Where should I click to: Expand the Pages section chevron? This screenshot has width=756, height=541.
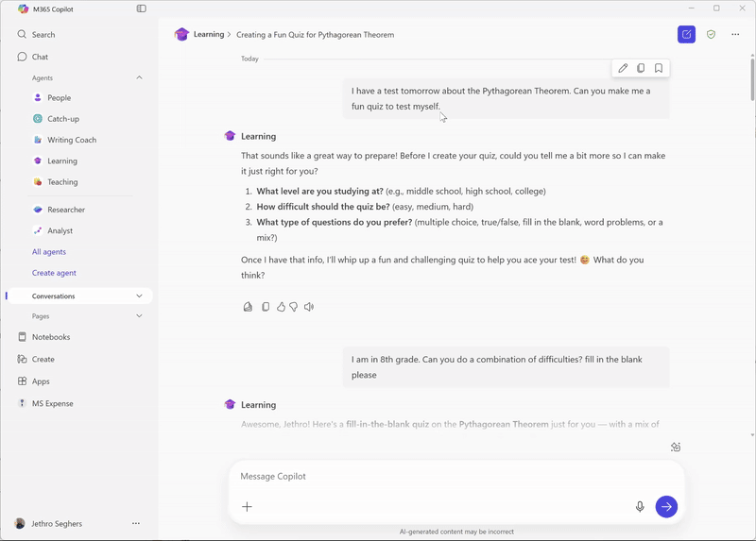click(139, 316)
